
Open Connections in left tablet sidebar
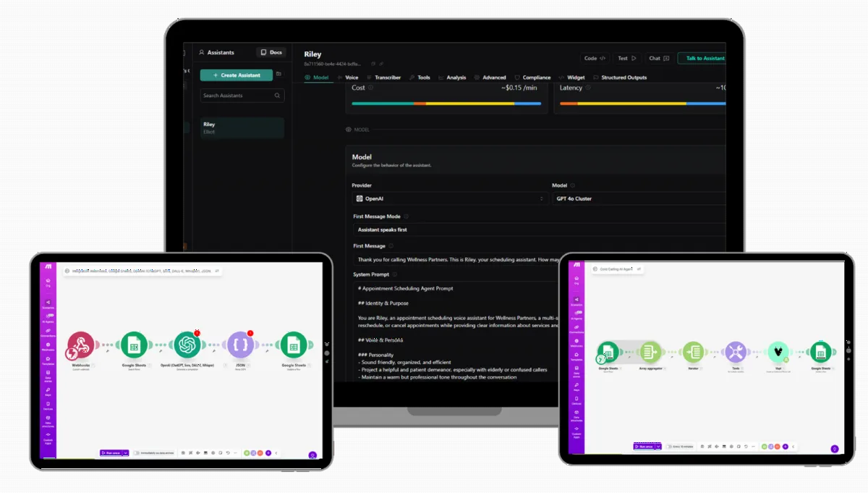(x=48, y=332)
